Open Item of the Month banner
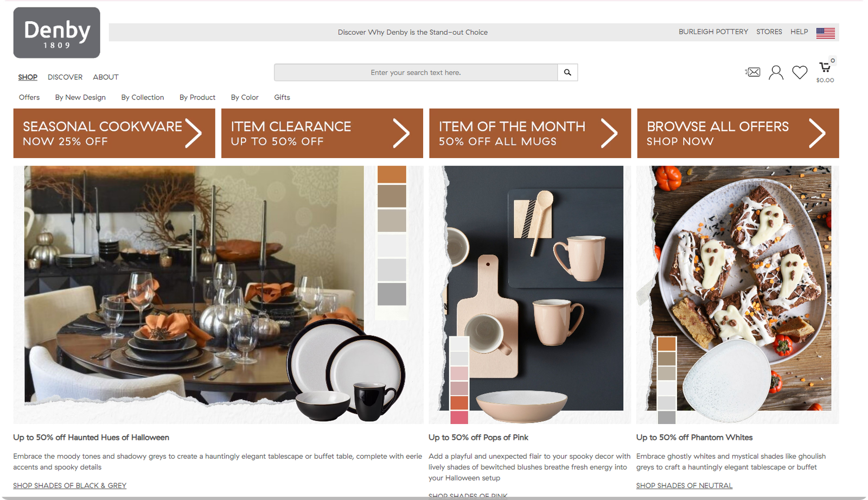This screenshot has height=500, width=868. (x=530, y=133)
